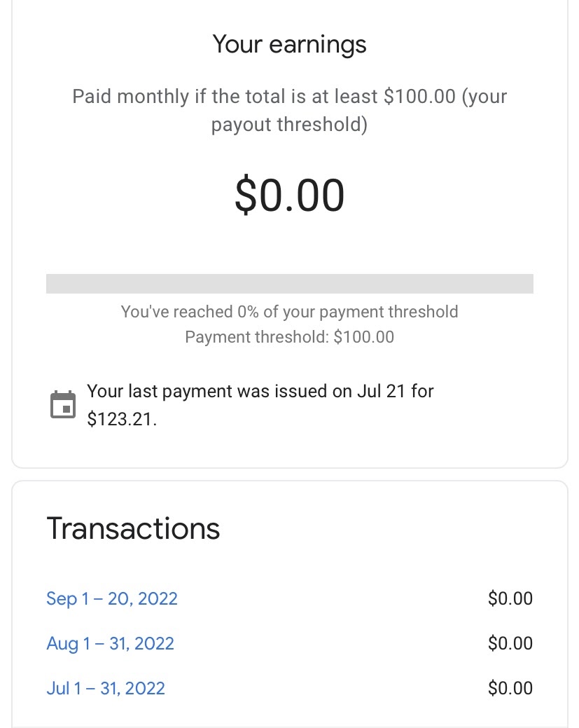The image size is (579, 728).
Task: Click the $0.00 amount in Jul row
Action: [x=510, y=688]
